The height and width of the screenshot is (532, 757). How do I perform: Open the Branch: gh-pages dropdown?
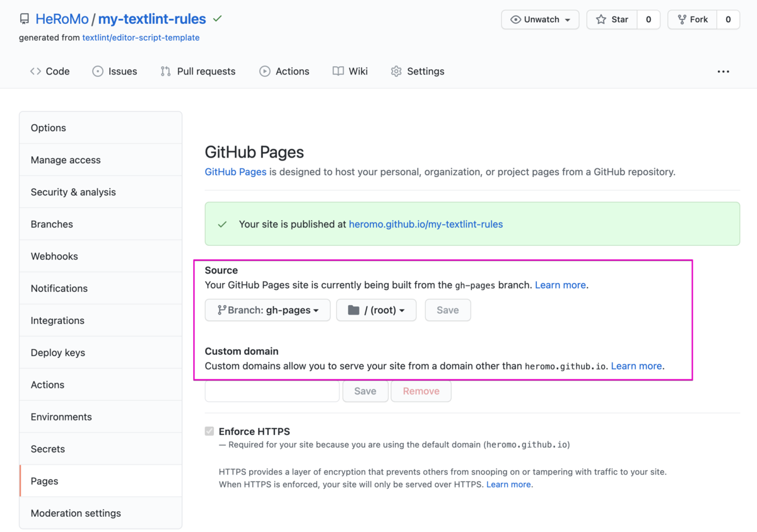pyautogui.click(x=267, y=309)
